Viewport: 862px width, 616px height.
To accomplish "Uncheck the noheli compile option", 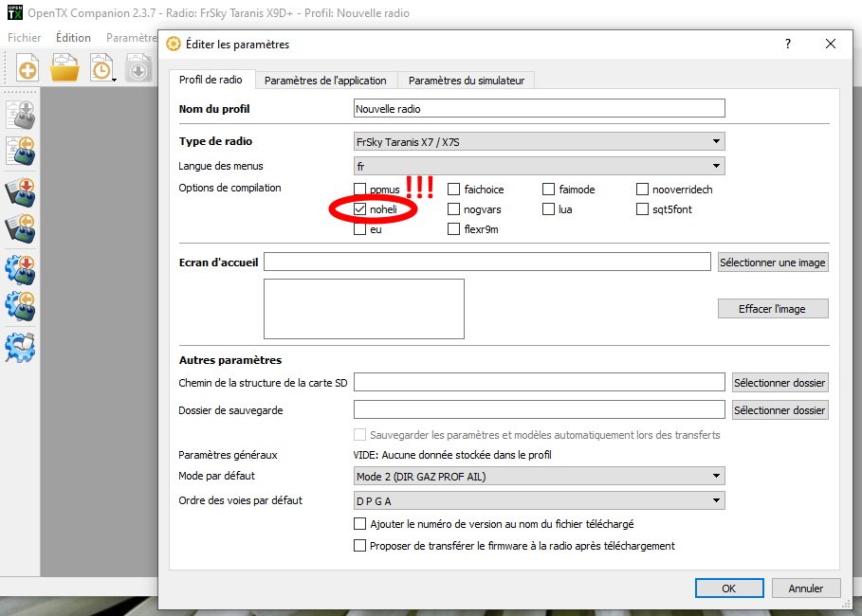I will point(360,209).
